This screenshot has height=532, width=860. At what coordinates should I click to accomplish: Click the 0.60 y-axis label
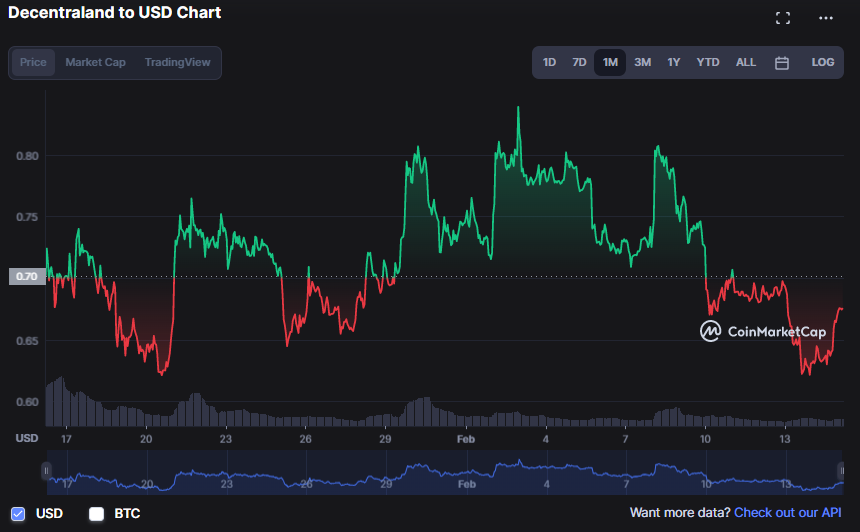click(27, 402)
